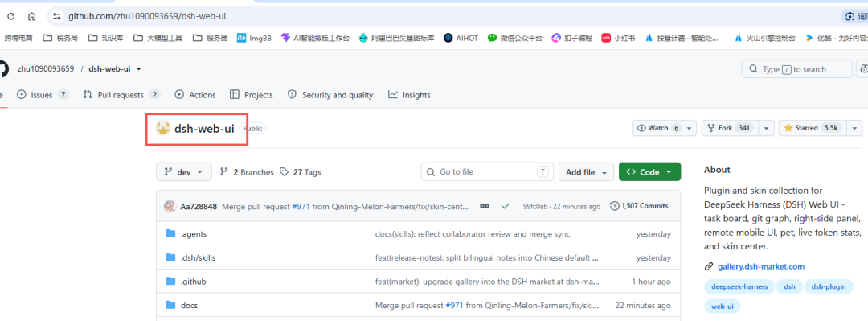The image size is (868, 321).
Task: Open the 小红书 bookmark
Action: [618, 39]
